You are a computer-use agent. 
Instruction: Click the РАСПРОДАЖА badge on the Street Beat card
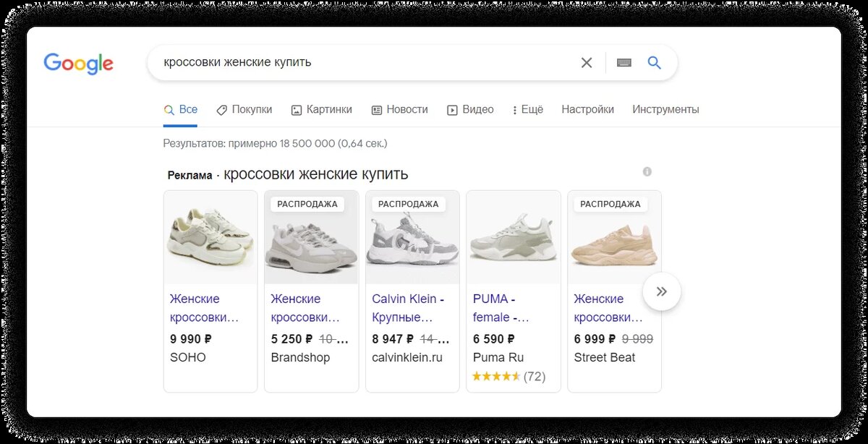click(x=610, y=204)
